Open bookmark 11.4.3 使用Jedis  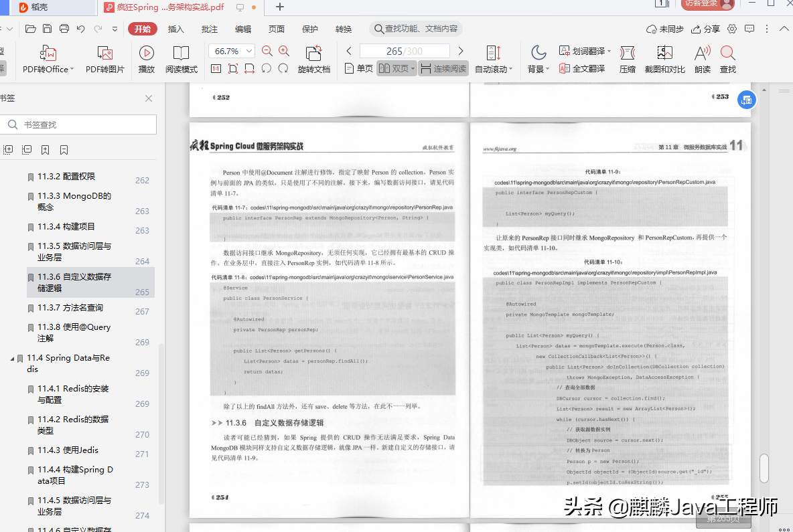pos(68,450)
